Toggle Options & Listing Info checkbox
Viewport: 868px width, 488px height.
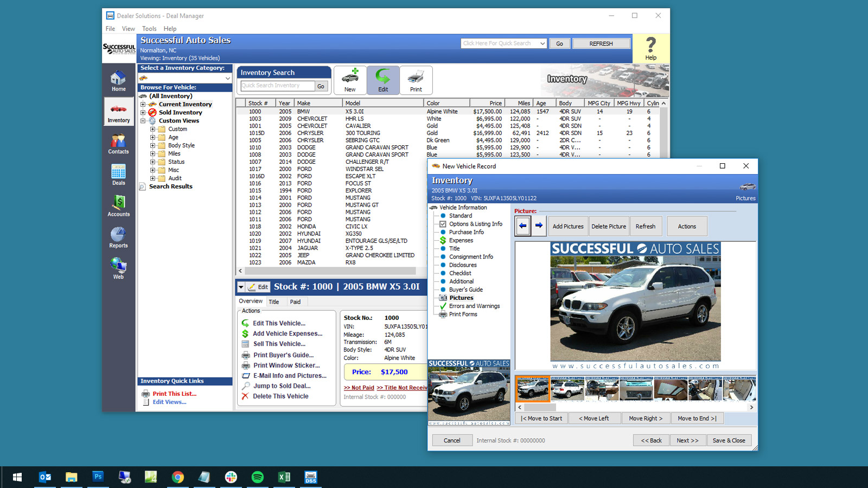point(443,224)
